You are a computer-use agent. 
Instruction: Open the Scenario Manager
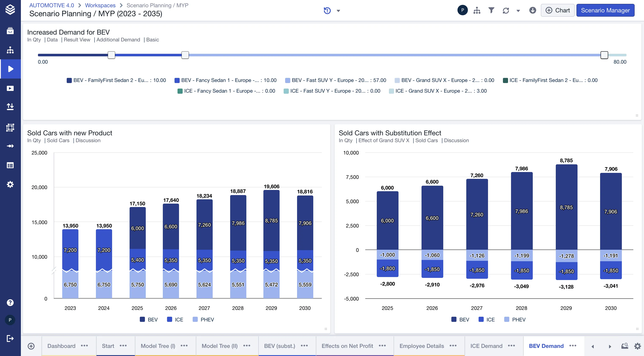coord(605,10)
